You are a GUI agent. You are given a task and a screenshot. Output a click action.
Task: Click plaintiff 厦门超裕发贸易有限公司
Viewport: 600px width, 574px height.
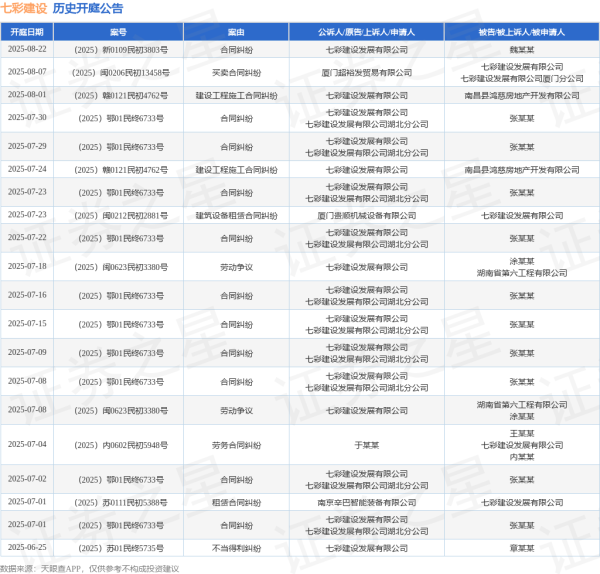(x=367, y=73)
